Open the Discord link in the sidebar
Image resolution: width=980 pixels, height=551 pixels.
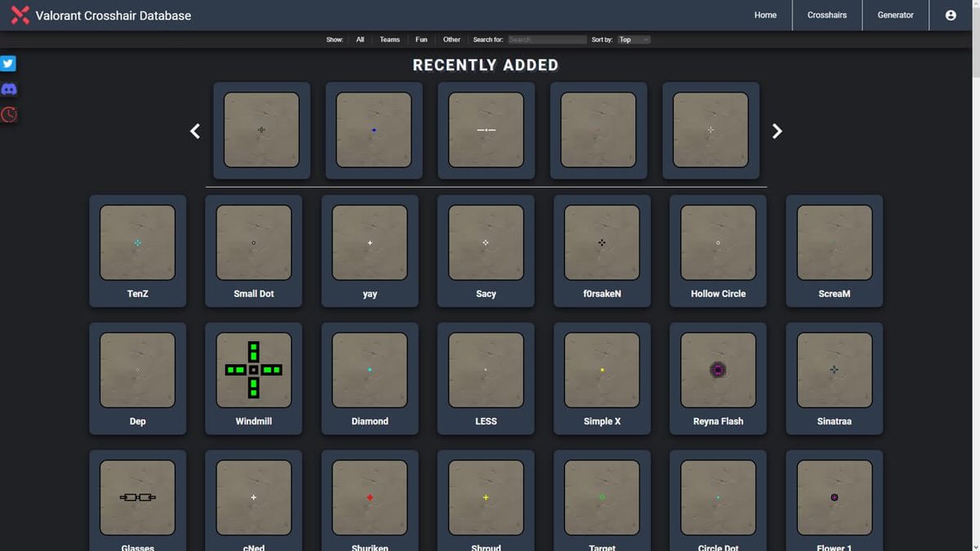point(9,89)
